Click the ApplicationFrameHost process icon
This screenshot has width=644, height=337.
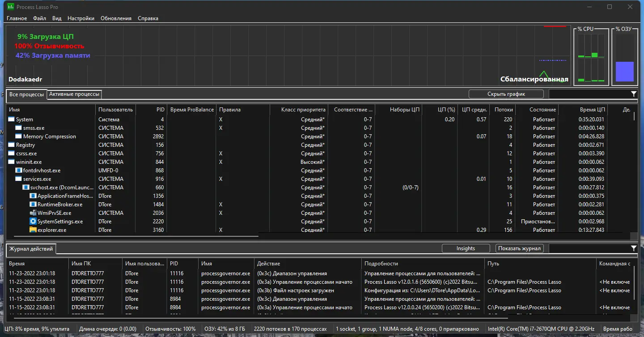pyautogui.click(x=33, y=196)
